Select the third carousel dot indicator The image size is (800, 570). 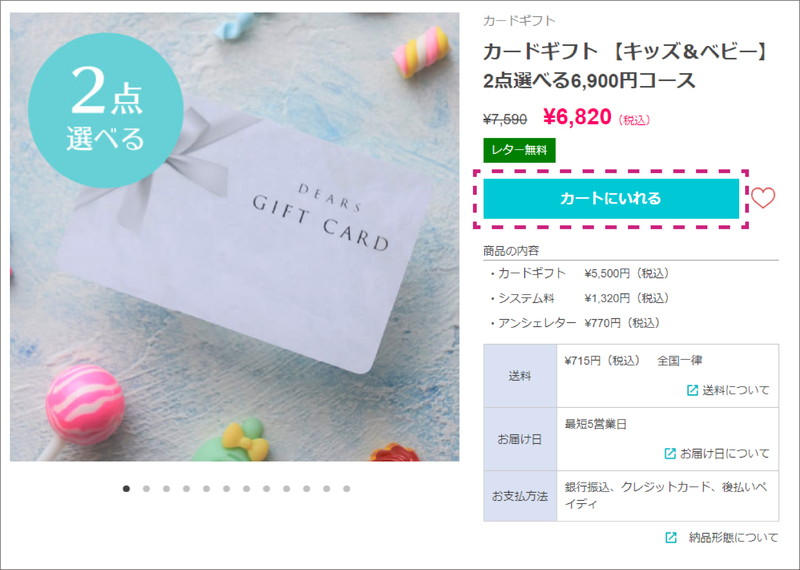coord(166,489)
